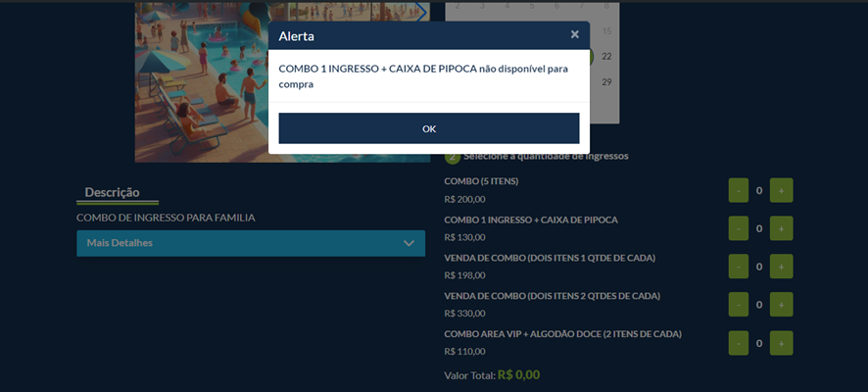Increase COMBO AREA VIP + ALGODÃO DOCE quantity
The height and width of the screenshot is (392, 868).
click(781, 343)
